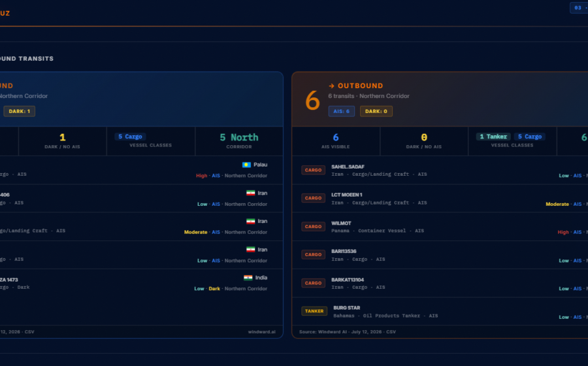Click the Low risk label for BURG STAR

click(564, 317)
